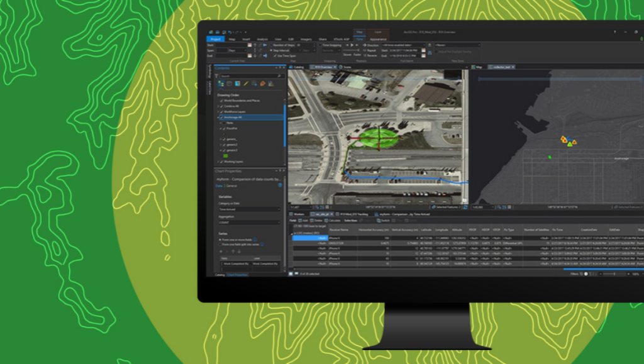Click the Direction arrow icon
The image size is (644, 364).
pyautogui.click(x=364, y=45)
